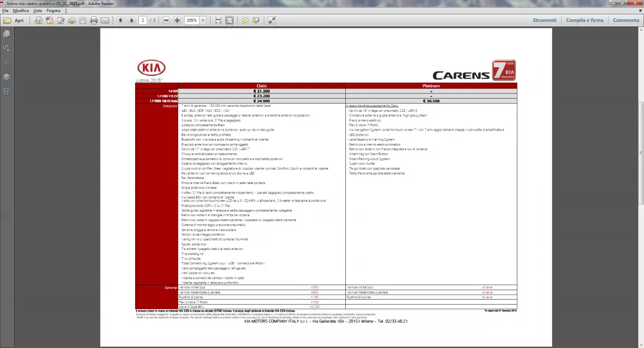Send file by email envelope icon
This screenshot has height=348, width=644.
105,20
